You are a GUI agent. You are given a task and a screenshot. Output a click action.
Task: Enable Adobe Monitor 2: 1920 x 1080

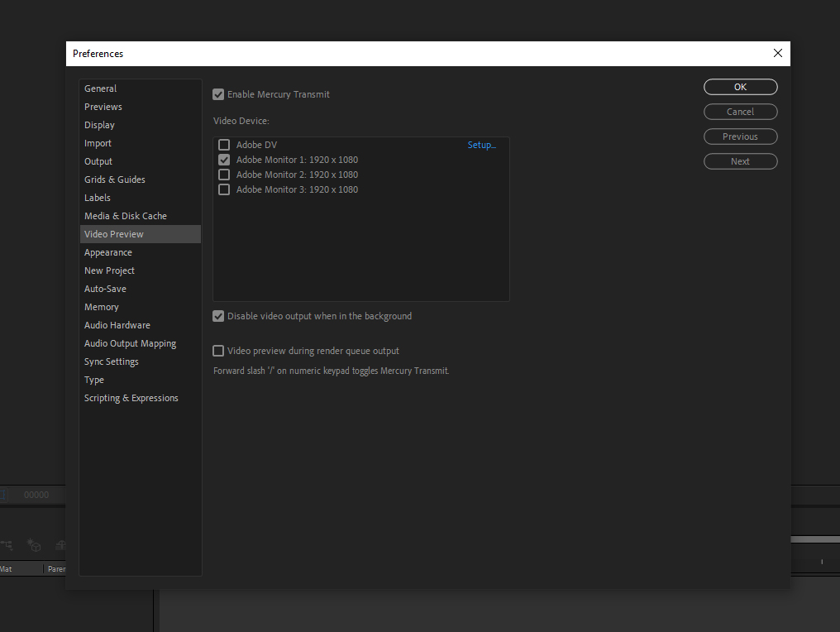(224, 174)
